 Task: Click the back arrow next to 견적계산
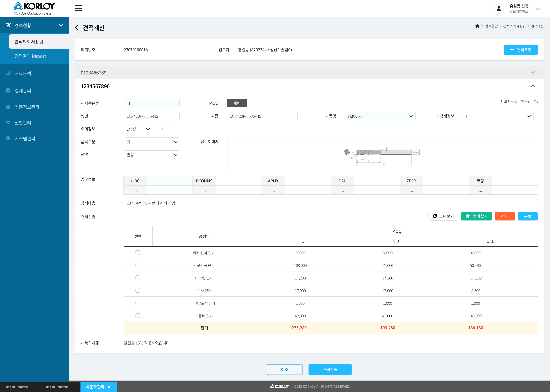pyautogui.click(x=77, y=27)
